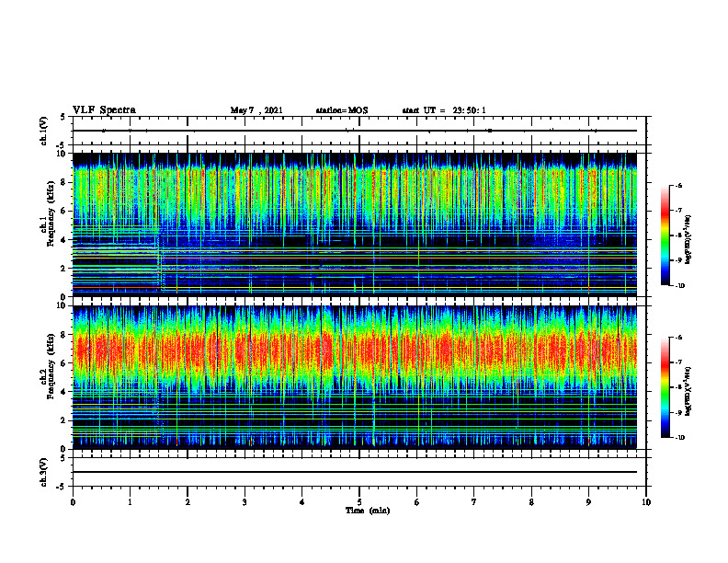Click the "ch.1(V)" waveform axis label

(x=44, y=131)
